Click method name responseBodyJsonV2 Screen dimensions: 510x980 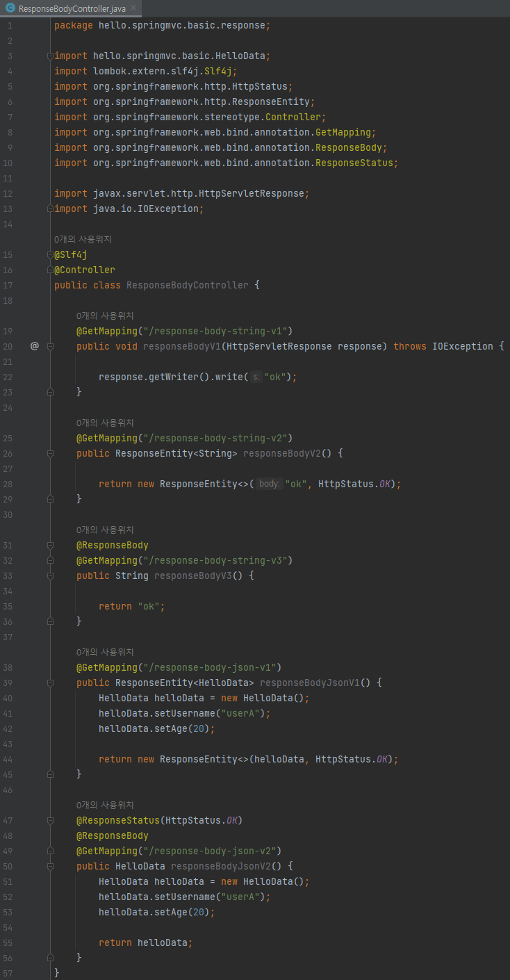[x=220, y=866]
